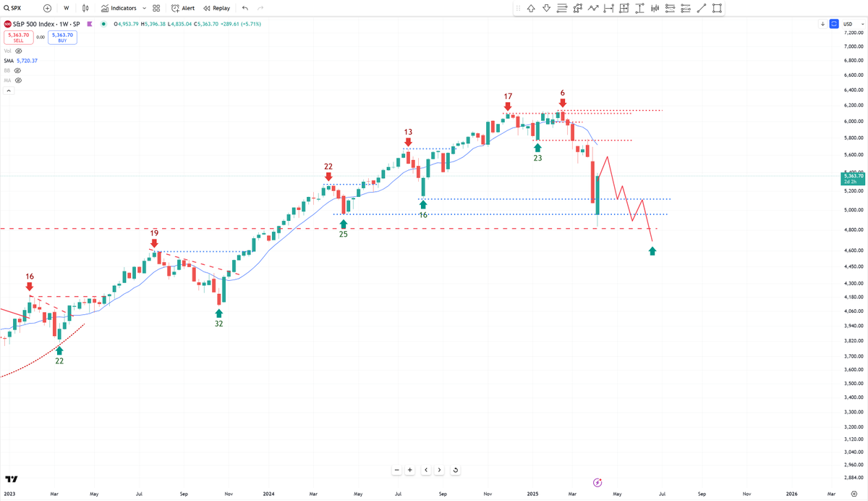
Task: Select the trend line drawing tool
Action: click(702, 9)
